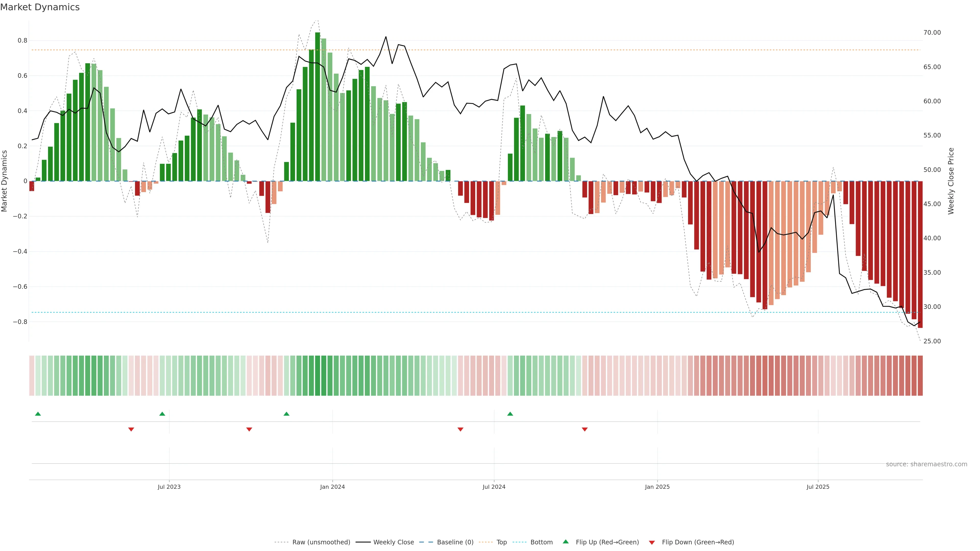Click the Flip Up triangle marker near Jul 2024
Screen dimensions: 980x551
pyautogui.click(x=510, y=414)
